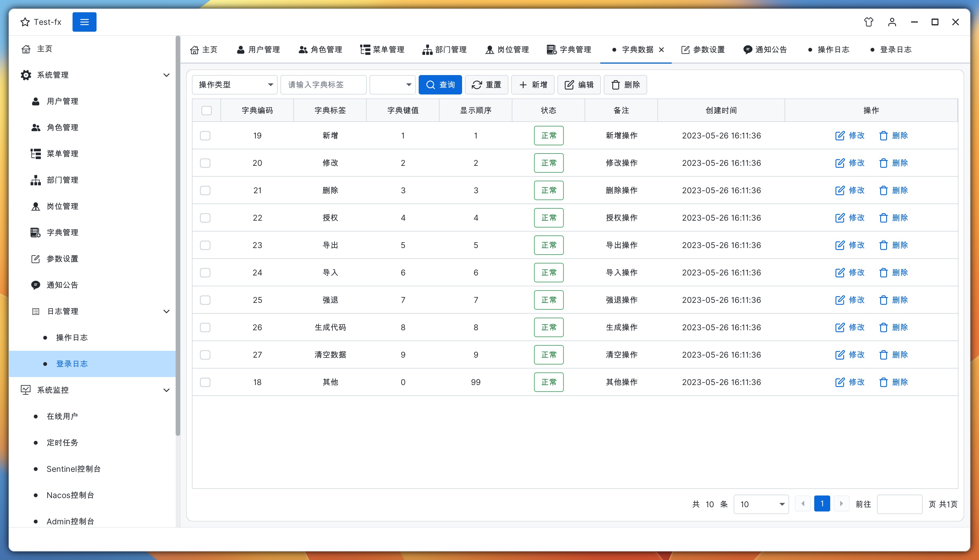Open the 操作类型 dropdown
The height and width of the screenshot is (560, 979).
click(x=234, y=84)
